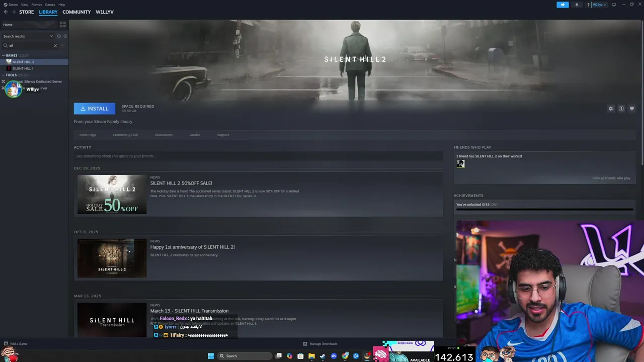Open the game info icon
The height and width of the screenshot is (362, 644).
pos(621,109)
